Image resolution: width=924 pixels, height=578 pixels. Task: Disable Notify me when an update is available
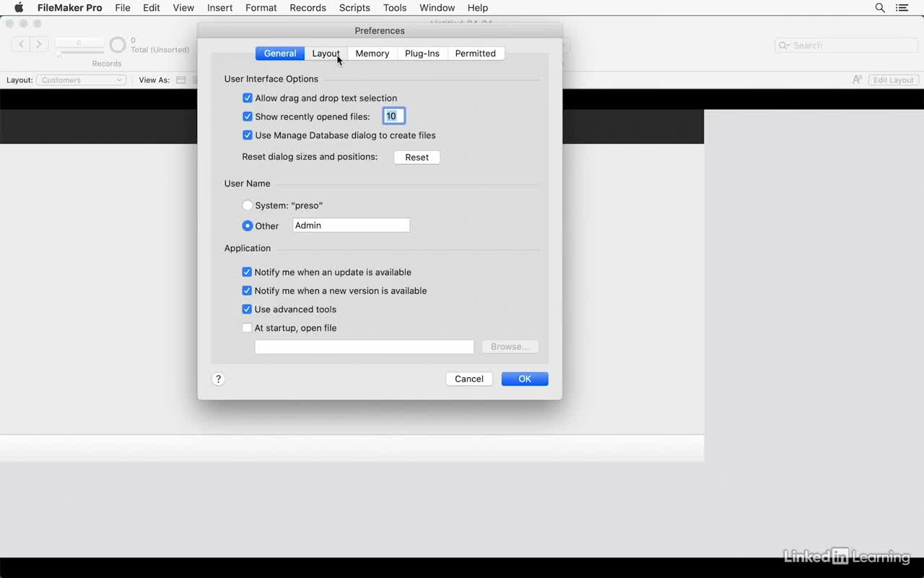tap(247, 272)
